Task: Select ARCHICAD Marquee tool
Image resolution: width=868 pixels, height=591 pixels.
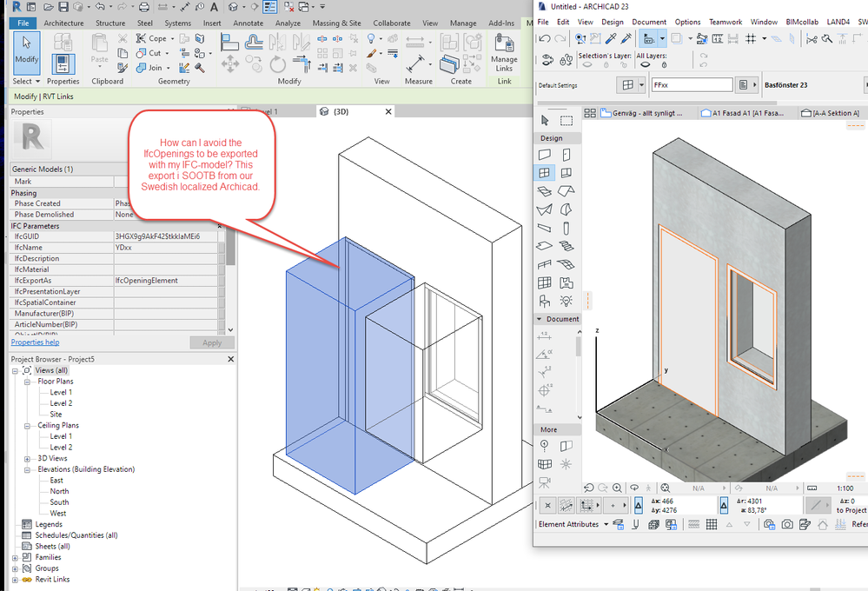Action: click(566, 120)
